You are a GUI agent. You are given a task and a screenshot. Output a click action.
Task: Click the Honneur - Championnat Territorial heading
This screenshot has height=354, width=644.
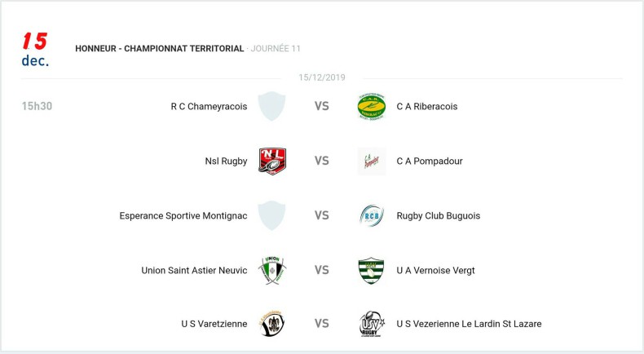click(159, 49)
